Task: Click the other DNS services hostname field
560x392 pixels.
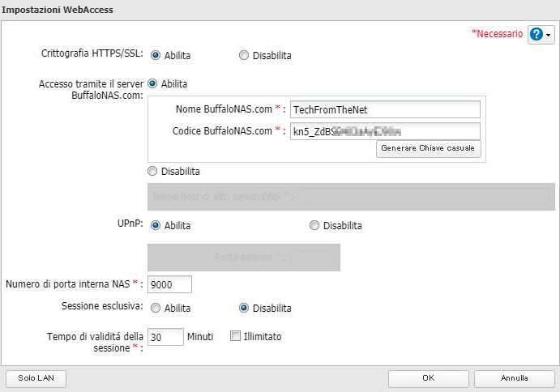Action: point(425,195)
